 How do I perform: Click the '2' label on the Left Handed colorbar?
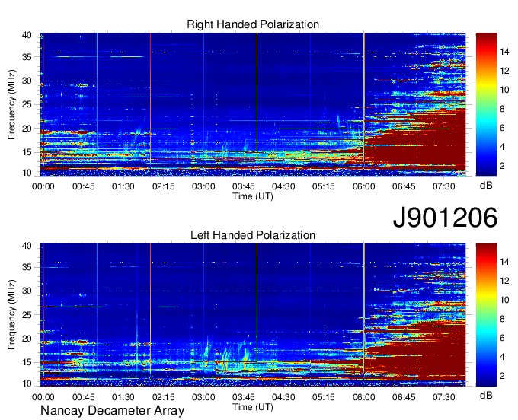coord(502,376)
